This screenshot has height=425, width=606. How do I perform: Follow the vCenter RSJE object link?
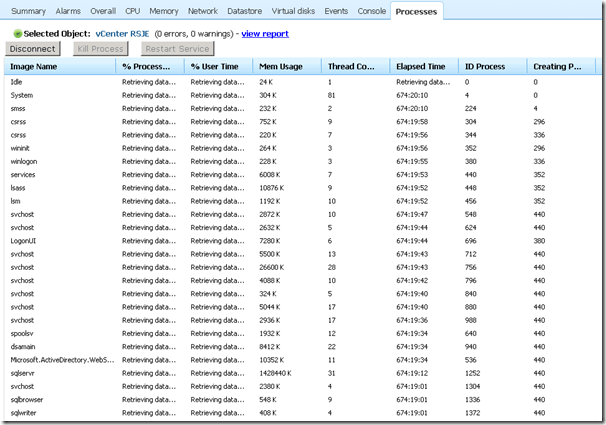pyautogui.click(x=135, y=33)
